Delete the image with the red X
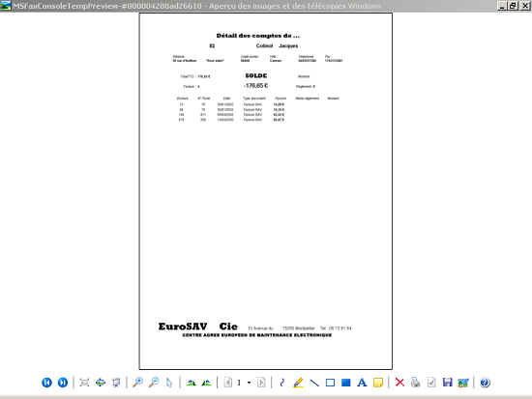 [x=399, y=383]
